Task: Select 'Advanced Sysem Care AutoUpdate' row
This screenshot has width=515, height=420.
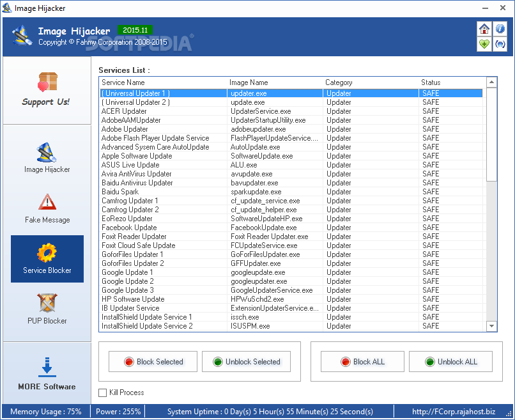Action: click(x=291, y=147)
